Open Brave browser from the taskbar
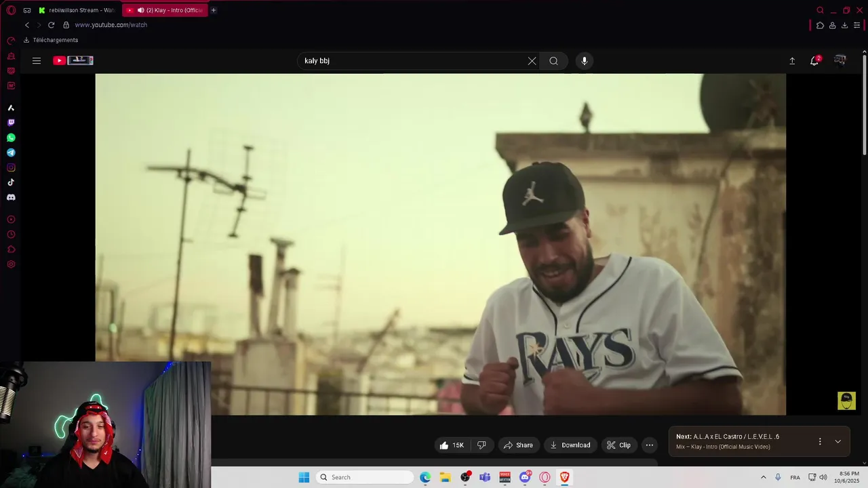The width and height of the screenshot is (868, 488). click(x=564, y=477)
